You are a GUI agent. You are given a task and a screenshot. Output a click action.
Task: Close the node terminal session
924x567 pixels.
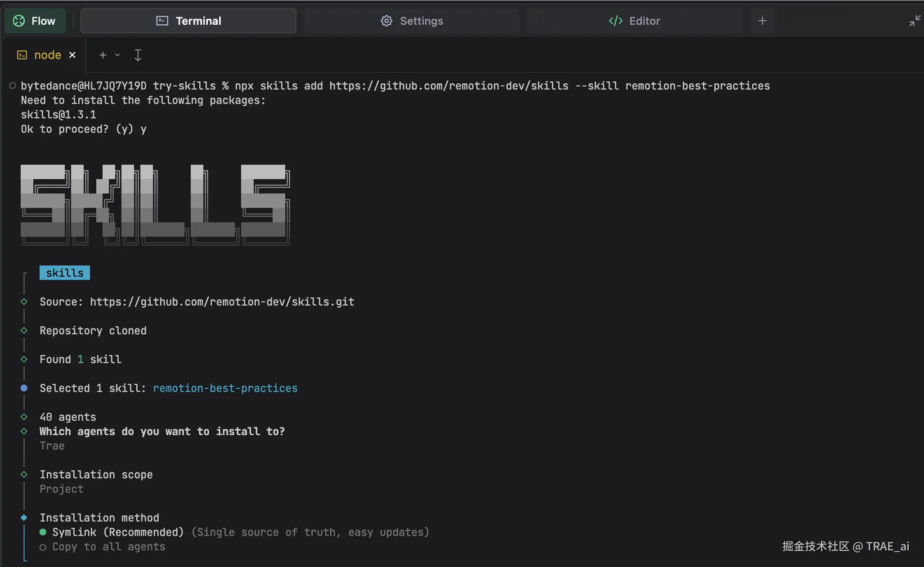tap(72, 55)
